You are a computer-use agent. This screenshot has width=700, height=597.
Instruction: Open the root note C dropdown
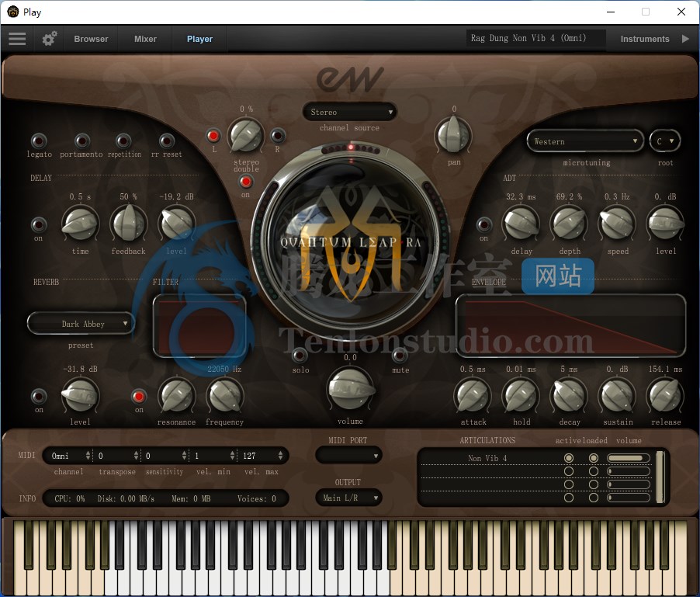665,141
